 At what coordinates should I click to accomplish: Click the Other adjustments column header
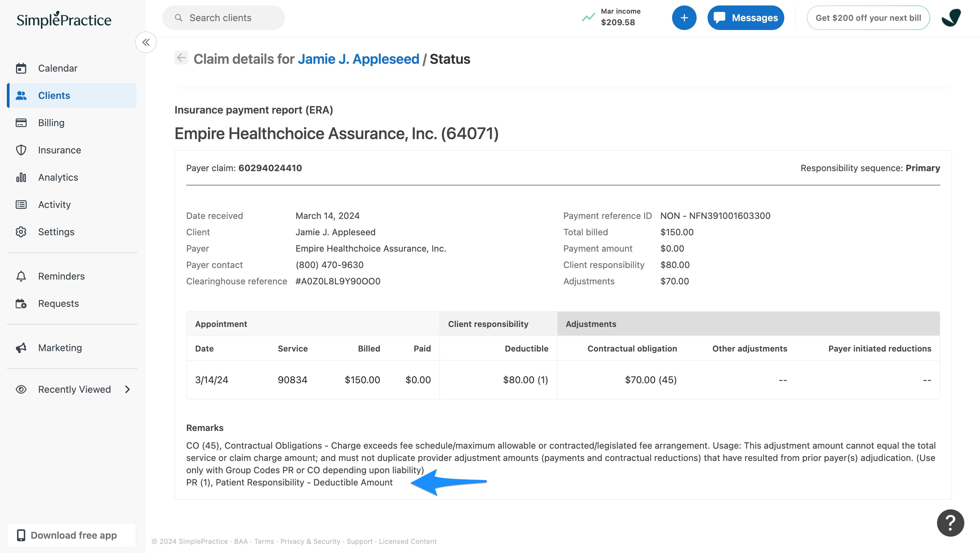pyautogui.click(x=749, y=348)
